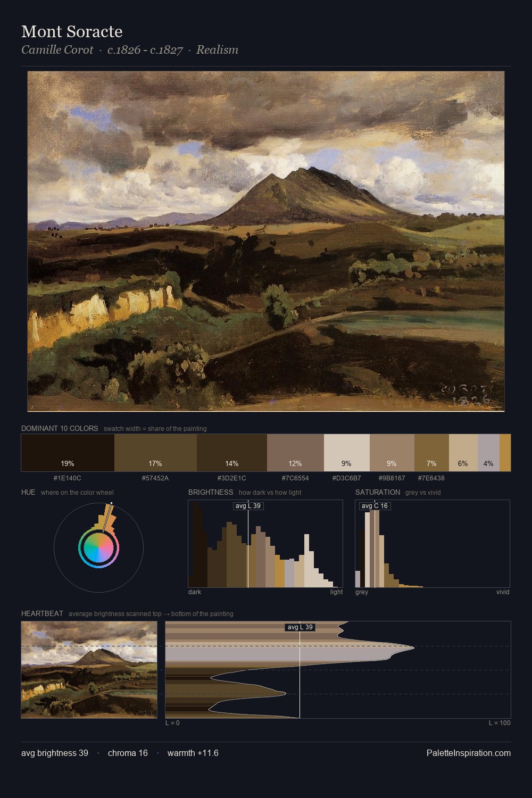This screenshot has height=798, width=532.
Task: Click the 'avg brightness 39' footer stat
Action: click(x=55, y=753)
